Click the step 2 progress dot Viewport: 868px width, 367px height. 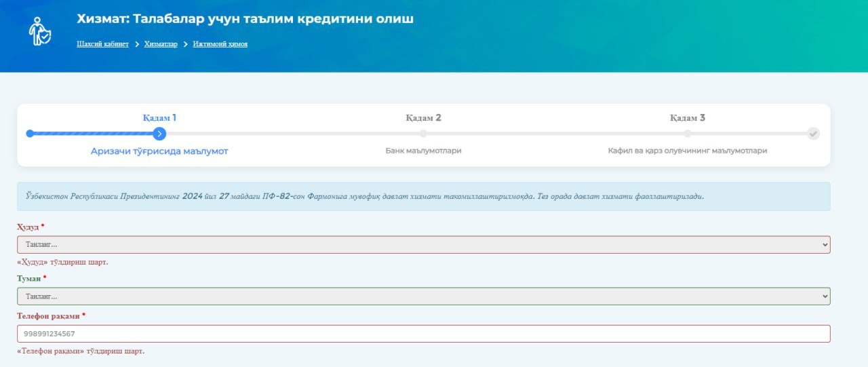(x=423, y=134)
